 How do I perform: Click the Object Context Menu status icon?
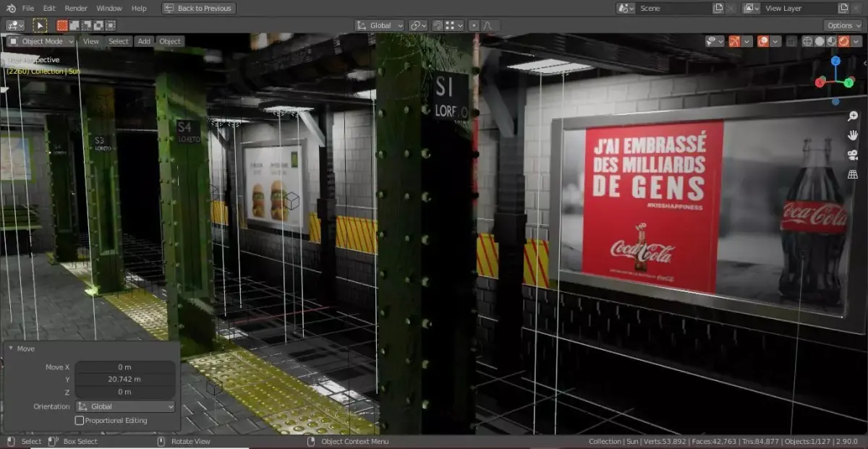pos(311,441)
